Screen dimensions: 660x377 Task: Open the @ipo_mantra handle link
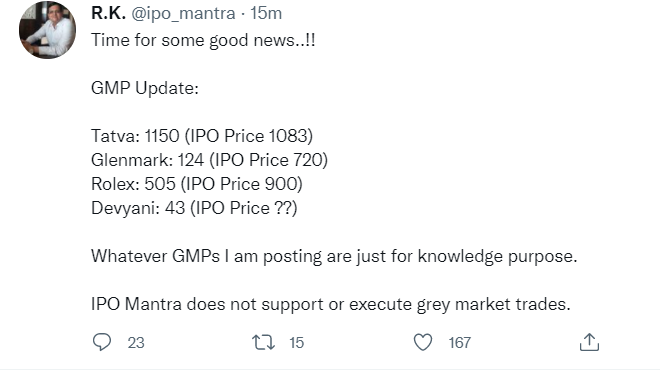tap(183, 14)
